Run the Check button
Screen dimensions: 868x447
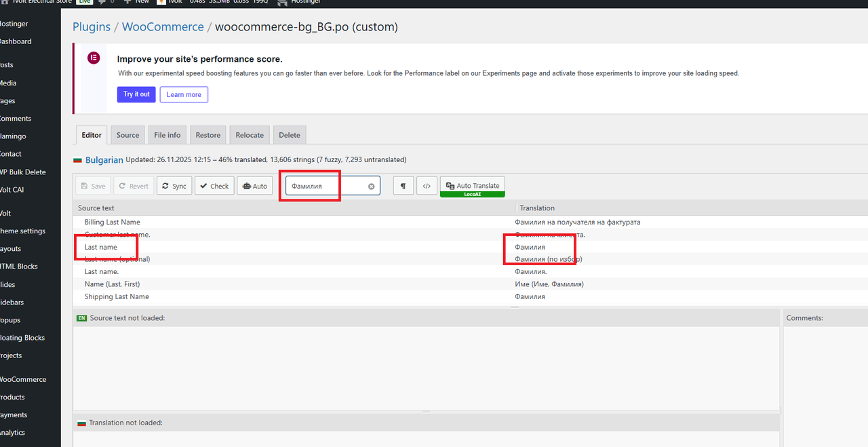pos(214,186)
